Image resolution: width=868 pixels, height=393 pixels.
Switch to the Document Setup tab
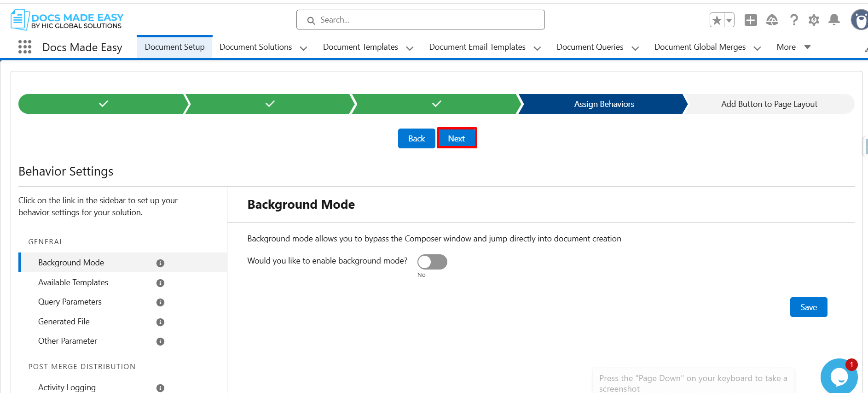pyautogui.click(x=174, y=47)
